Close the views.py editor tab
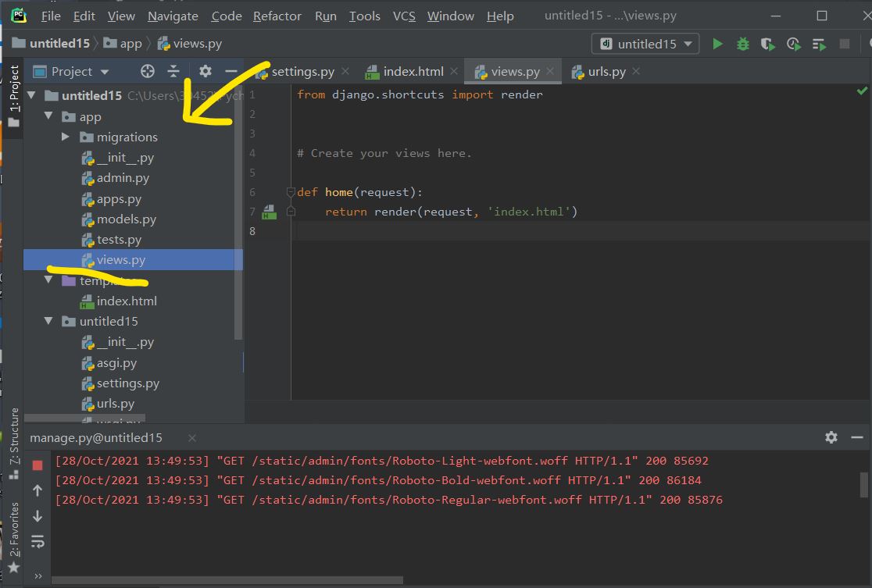The height and width of the screenshot is (588, 872). click(x=551, y=72)
